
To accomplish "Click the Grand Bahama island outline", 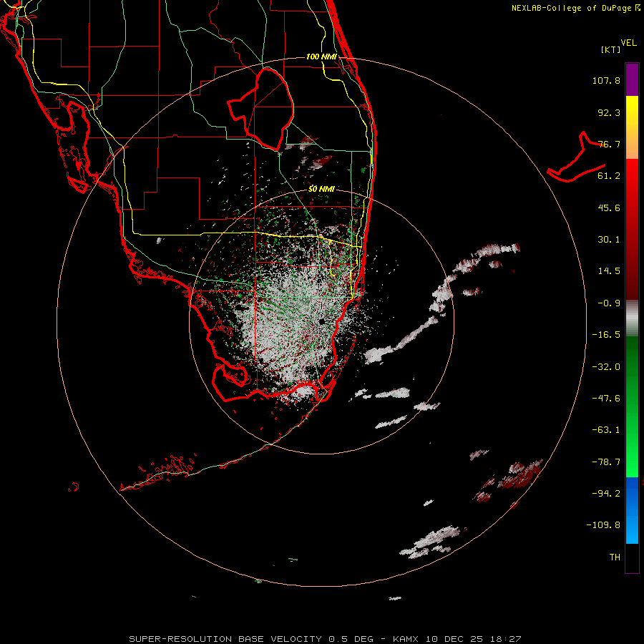I will [x=577, y=157].
